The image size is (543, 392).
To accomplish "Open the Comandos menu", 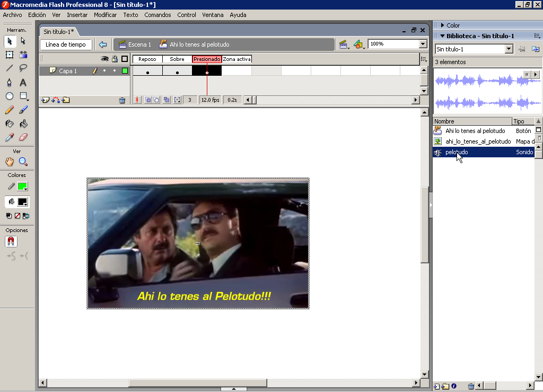I will (x=157, y=15).
